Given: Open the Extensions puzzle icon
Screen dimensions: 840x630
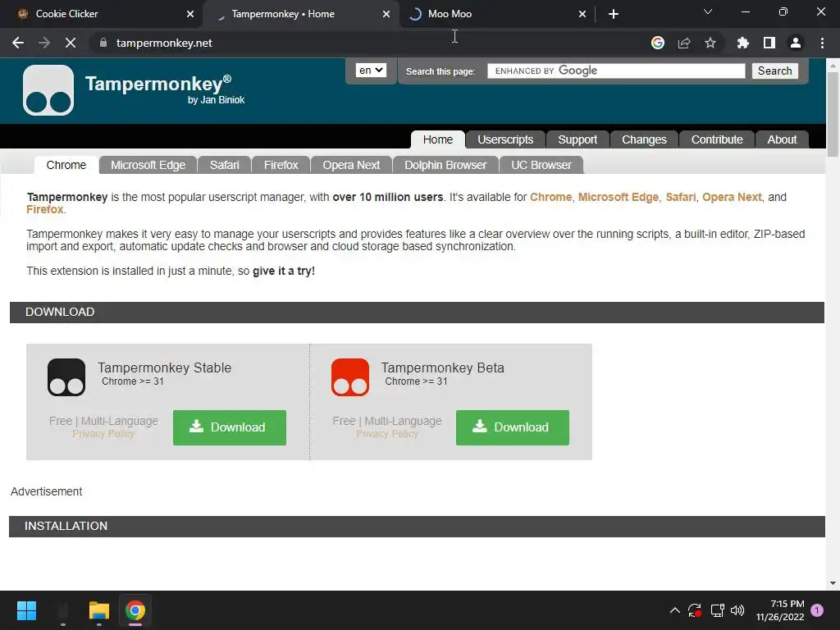Looking at the screenshot, I should [743, 43].
